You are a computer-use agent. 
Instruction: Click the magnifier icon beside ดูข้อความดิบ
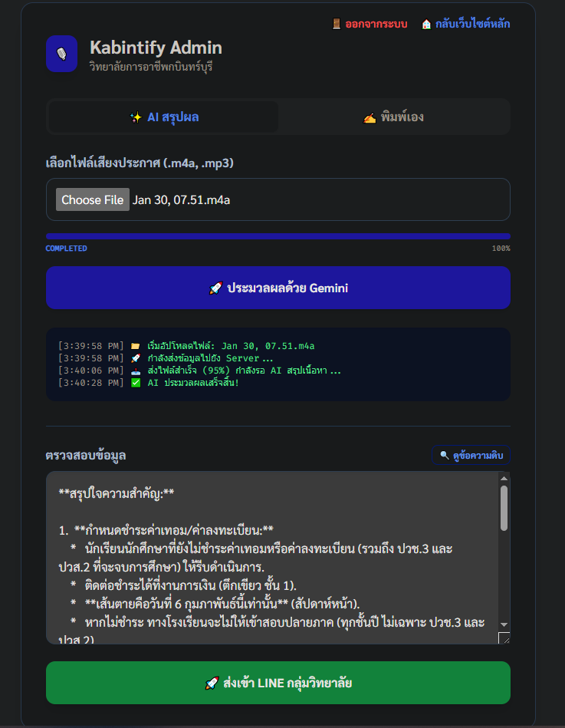pos(444,456)
